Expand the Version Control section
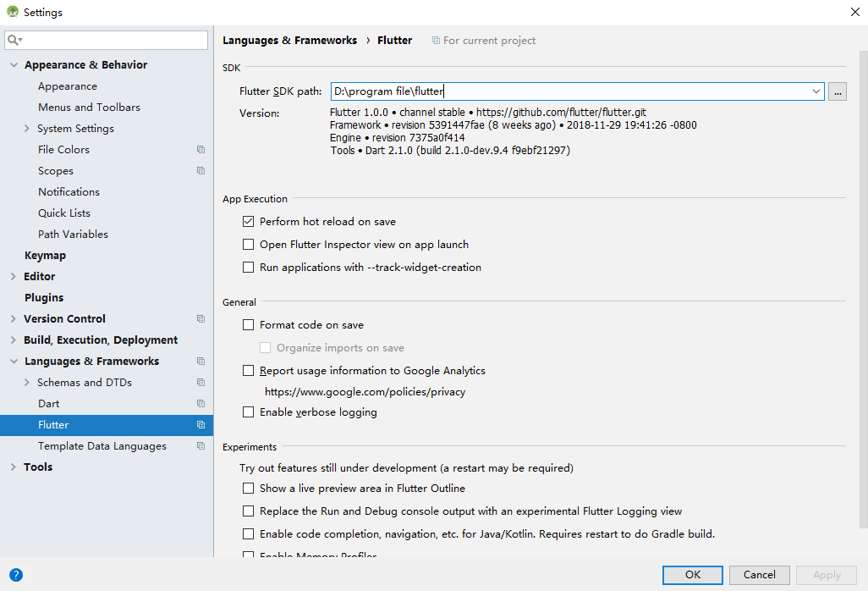Image resolution: width=868 pixels, height=591 pixels. [14, 318]
